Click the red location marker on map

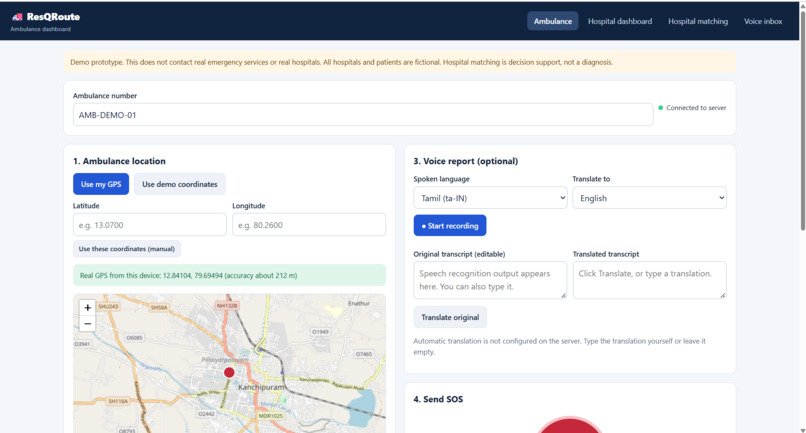pos(229,372)
